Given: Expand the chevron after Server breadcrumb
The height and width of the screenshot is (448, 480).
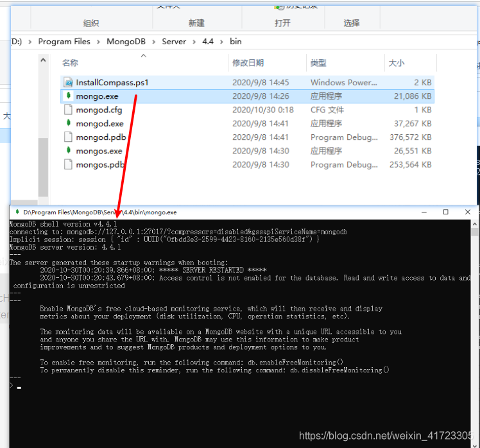Looking at the screenshot, I should pyautogui.click(x=194, y=42).
